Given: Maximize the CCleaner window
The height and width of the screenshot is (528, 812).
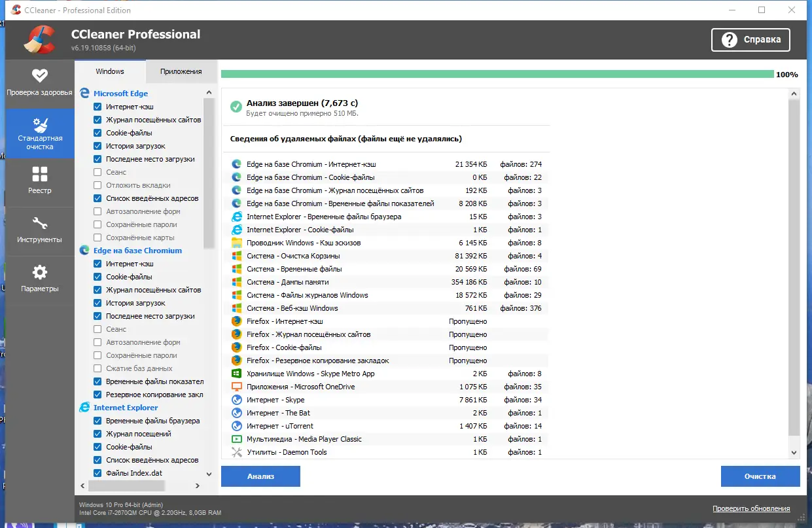Looking at the screenshot, I should [x=762, y=10].
